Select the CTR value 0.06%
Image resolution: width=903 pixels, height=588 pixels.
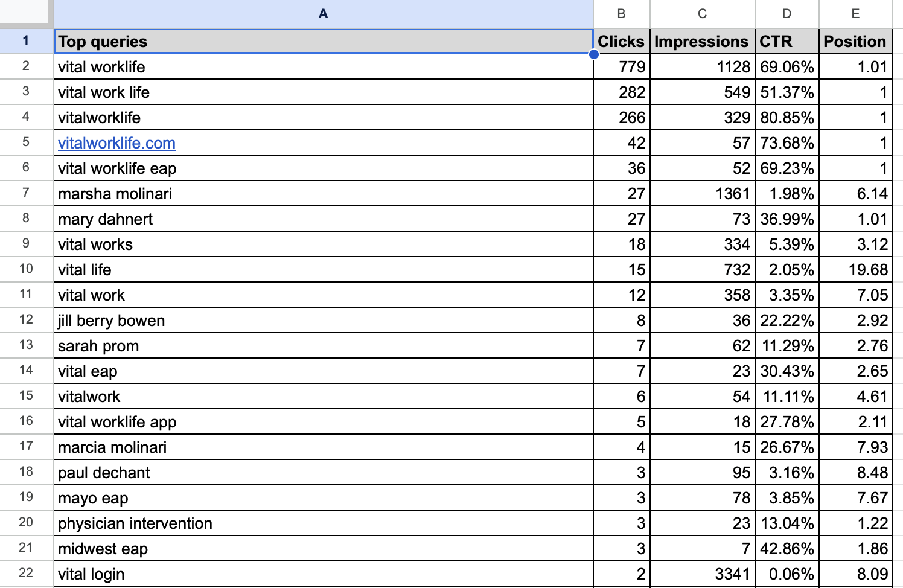pos(787,574)
